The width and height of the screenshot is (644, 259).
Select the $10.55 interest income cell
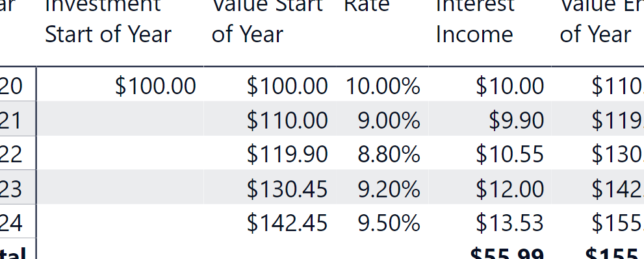(x=489, y=153)
